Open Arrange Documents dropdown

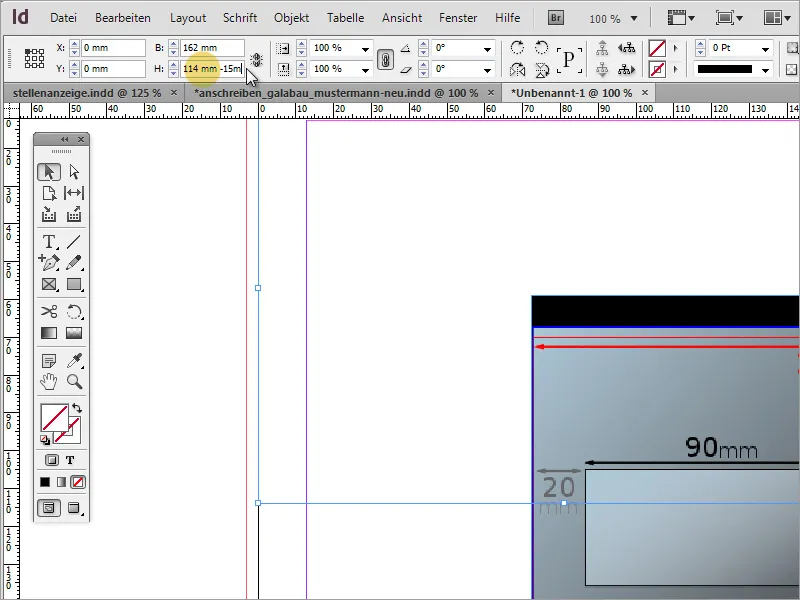tap(777, 18)
